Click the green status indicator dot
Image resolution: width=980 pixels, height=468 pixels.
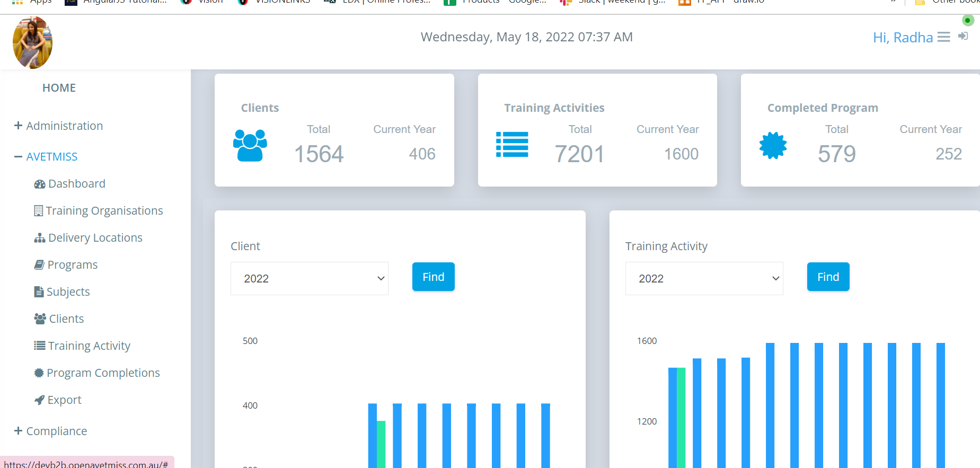pos(968,20)
